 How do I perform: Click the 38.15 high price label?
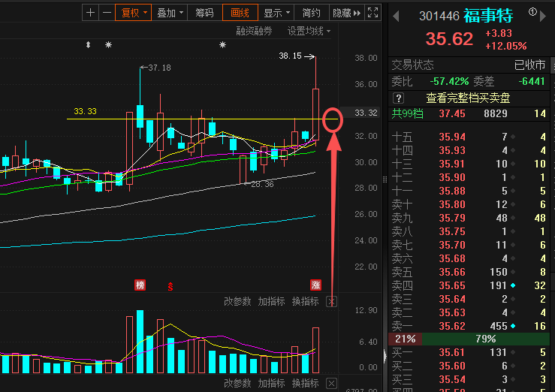pyautogui.click(x=290, y=56)
